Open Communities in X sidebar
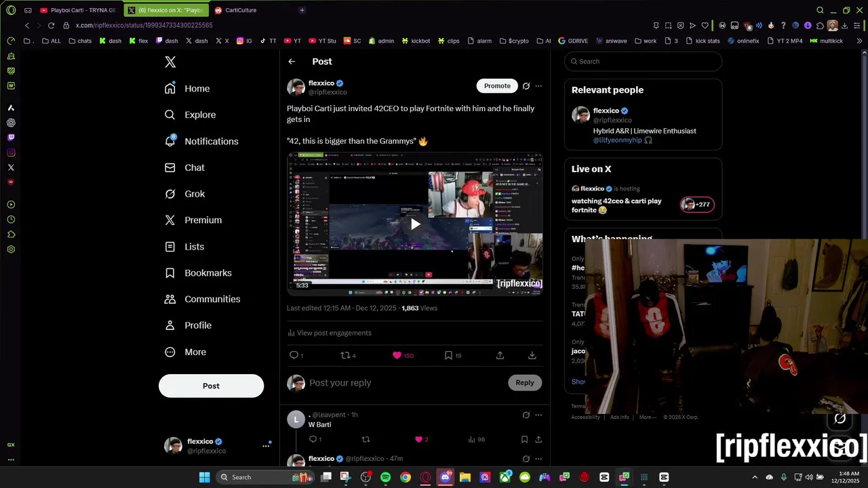Screen dimensions: 868x488 pos(202,299)
